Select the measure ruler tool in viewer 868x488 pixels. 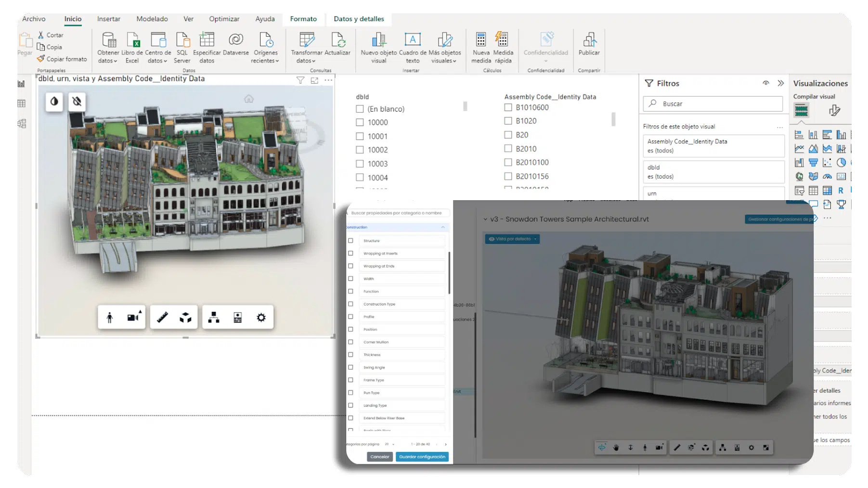[162, 318]
